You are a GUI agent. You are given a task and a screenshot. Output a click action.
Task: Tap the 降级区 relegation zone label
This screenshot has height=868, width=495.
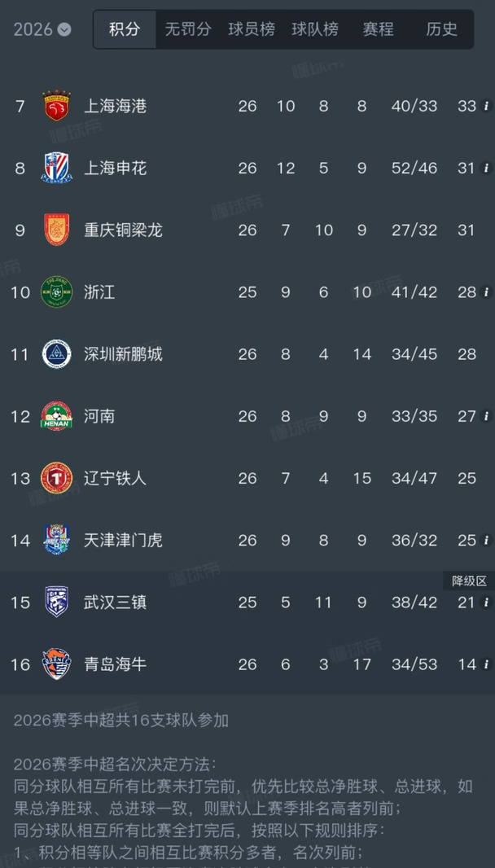coord(469,581)
